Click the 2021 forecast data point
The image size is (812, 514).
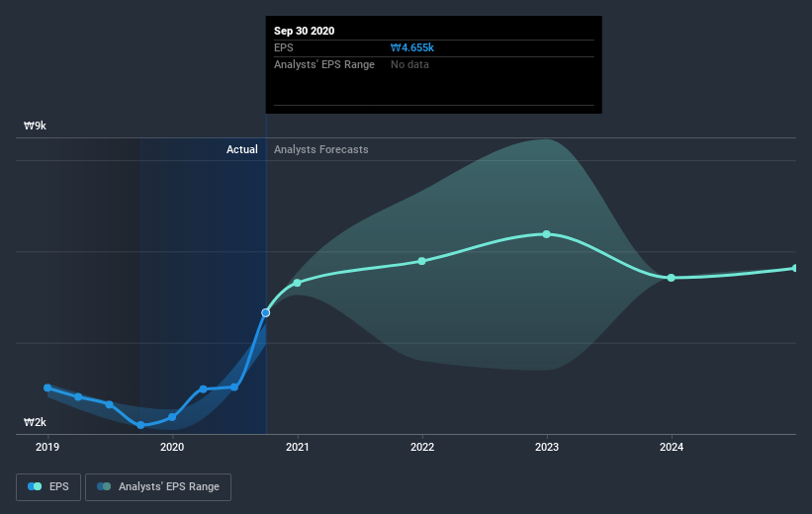tap(298, 283)
